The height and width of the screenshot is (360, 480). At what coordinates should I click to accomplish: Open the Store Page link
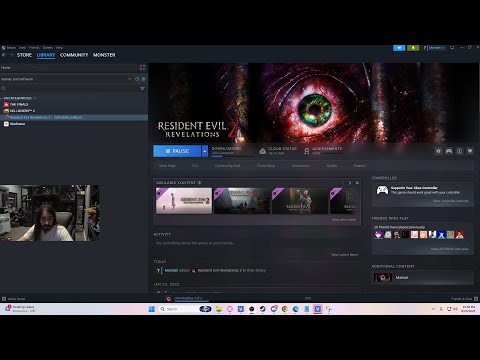tap(167, 166)
